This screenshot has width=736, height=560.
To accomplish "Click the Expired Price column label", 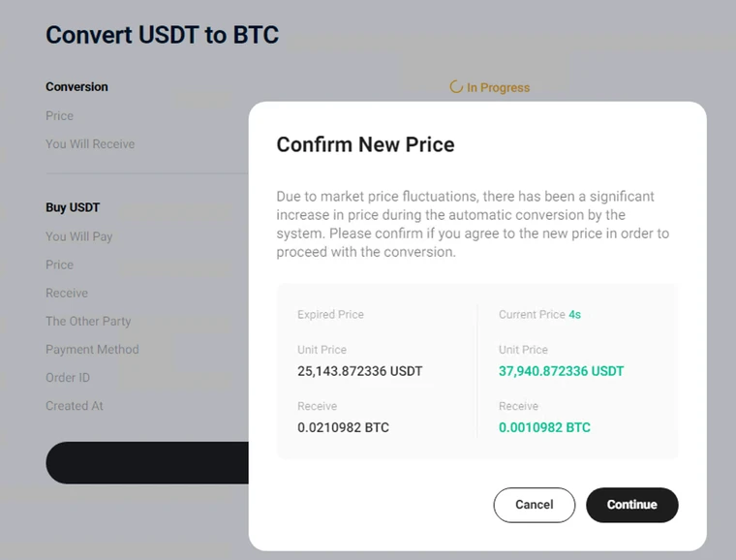I will coord(330,315).
